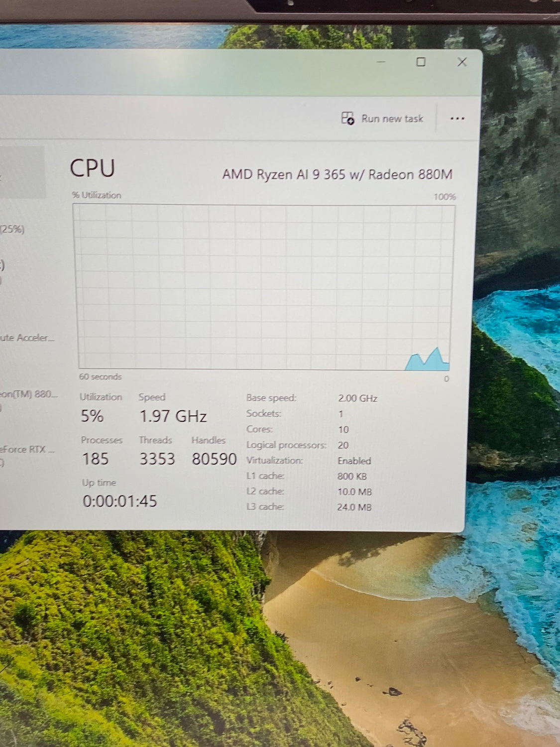Viewport: 560px width, 747px height.
Task: Open the three-dot more options menu
Action: (457, 119)
